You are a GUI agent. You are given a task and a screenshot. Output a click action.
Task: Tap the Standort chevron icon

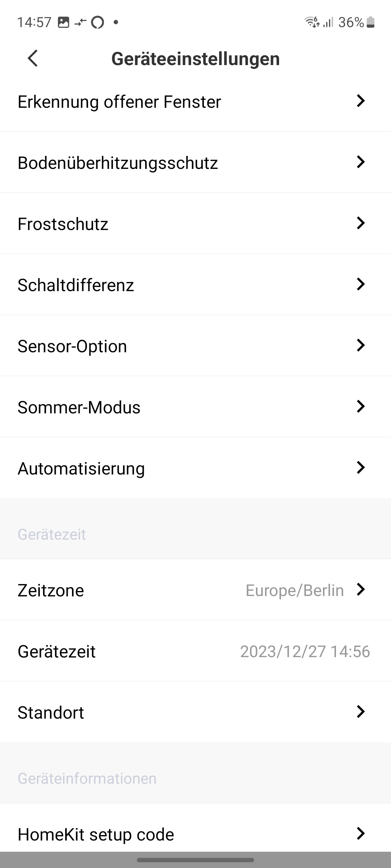click(x=360, y=712)
